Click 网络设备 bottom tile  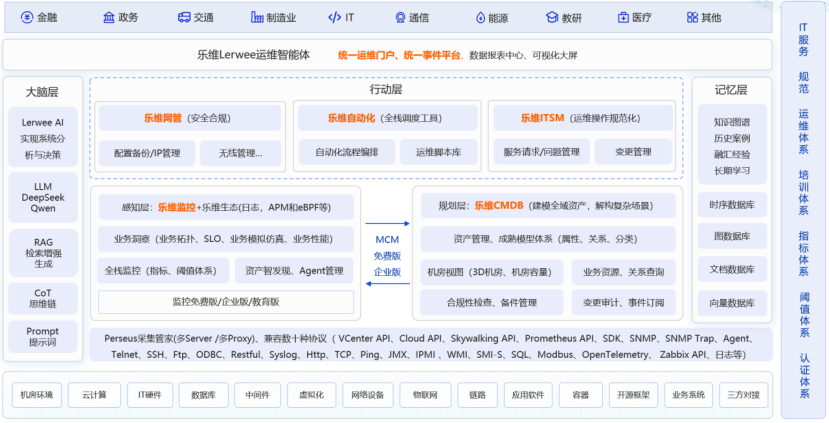point(367,394)
